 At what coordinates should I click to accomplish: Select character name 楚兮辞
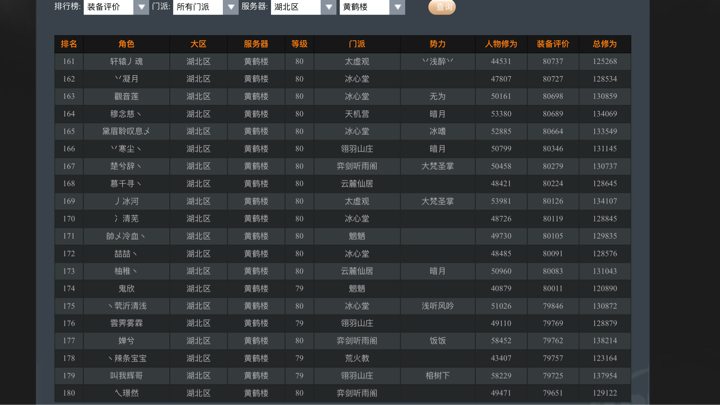[x=126, y=166]
